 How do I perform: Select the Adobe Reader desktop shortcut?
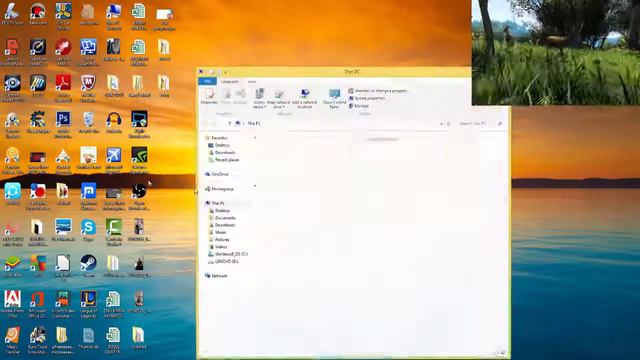[63, 88]
